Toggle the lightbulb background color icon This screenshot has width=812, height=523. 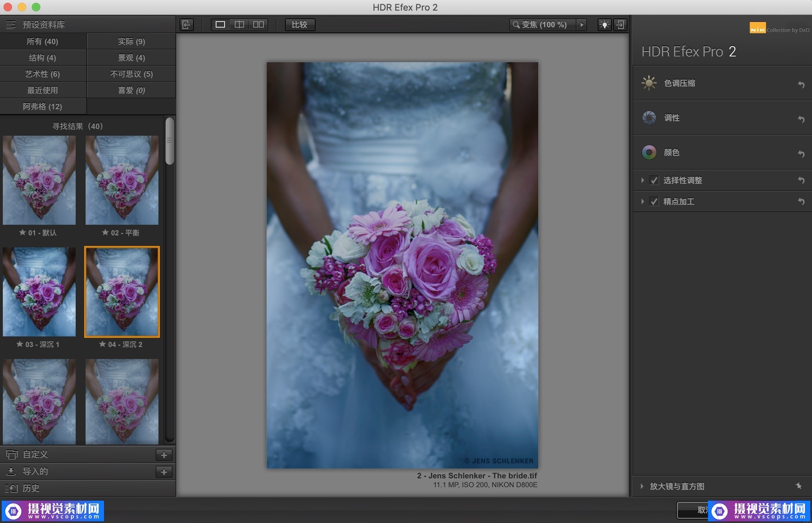tap(604, 25)
